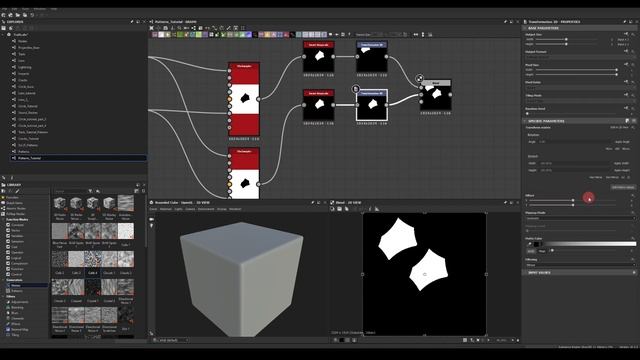Collapse the Filters group in Library
The image size is (640, 360).
point(3,296)
